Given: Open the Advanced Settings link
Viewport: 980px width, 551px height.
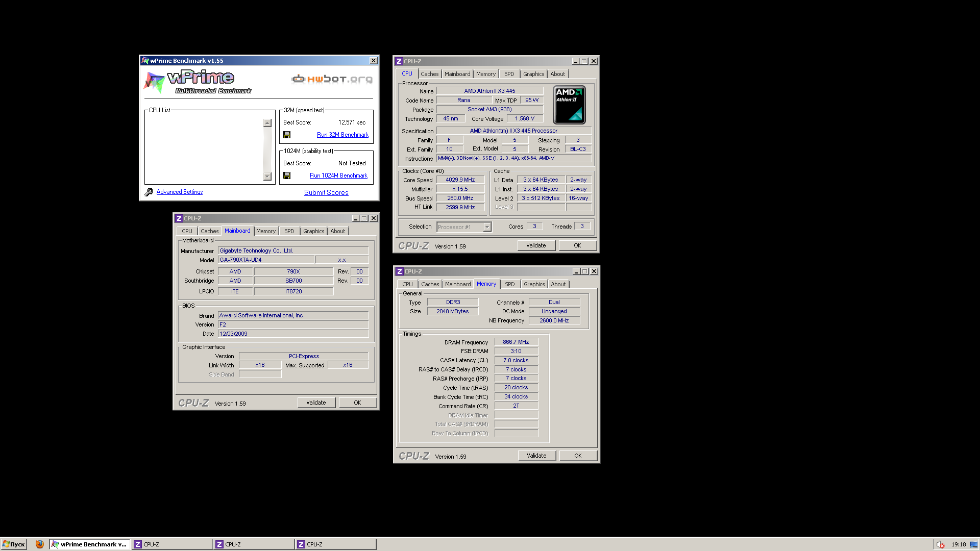Looking at the screenshot, I should tap(180, 192).
